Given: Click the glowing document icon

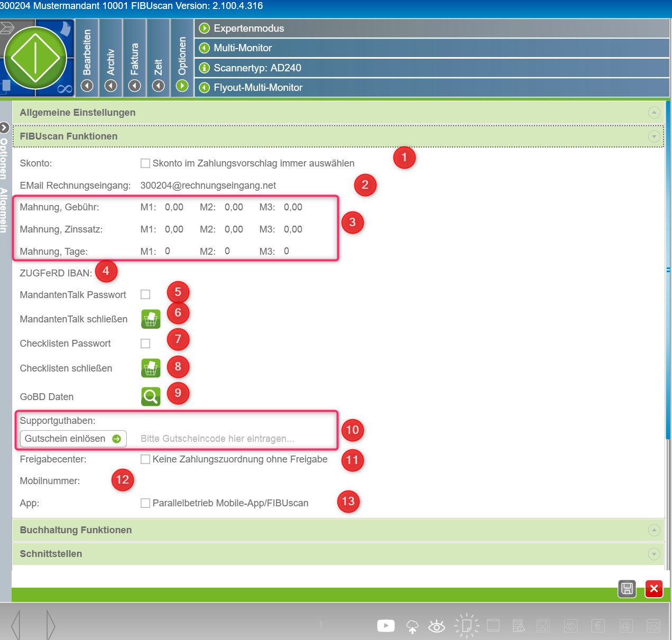Looking at the screenshot, I should coord(466,626).
